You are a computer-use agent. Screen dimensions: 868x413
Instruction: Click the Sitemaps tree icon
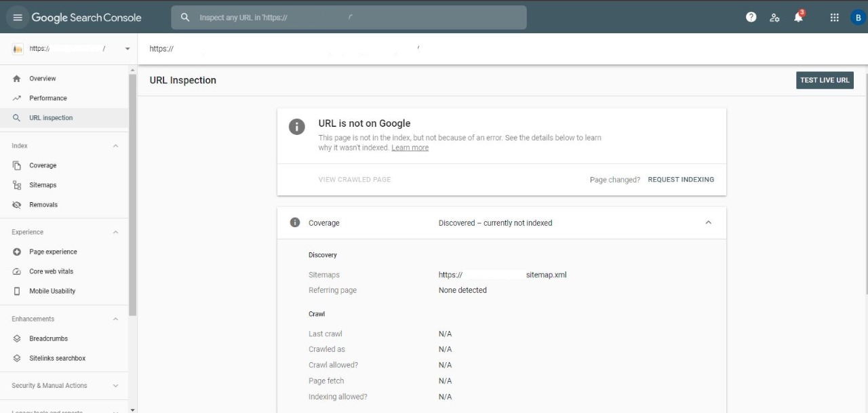pyautogui.click(x=17, y=185)
